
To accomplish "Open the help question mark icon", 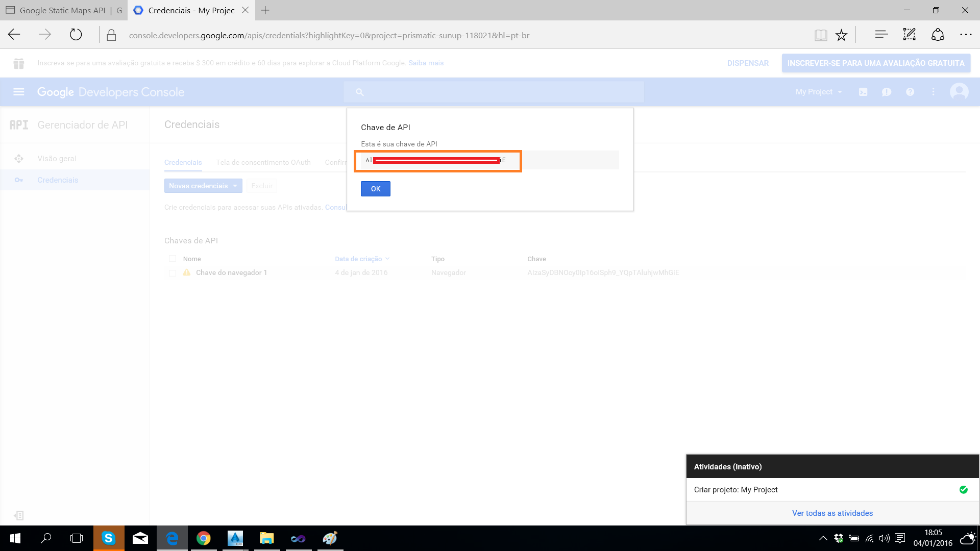I will click(x=910, y=92).
